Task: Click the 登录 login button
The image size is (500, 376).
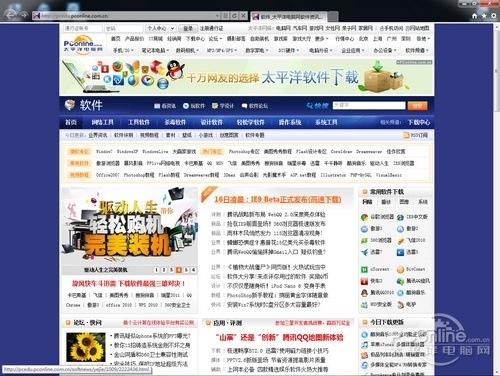Action: coord(188,28)
